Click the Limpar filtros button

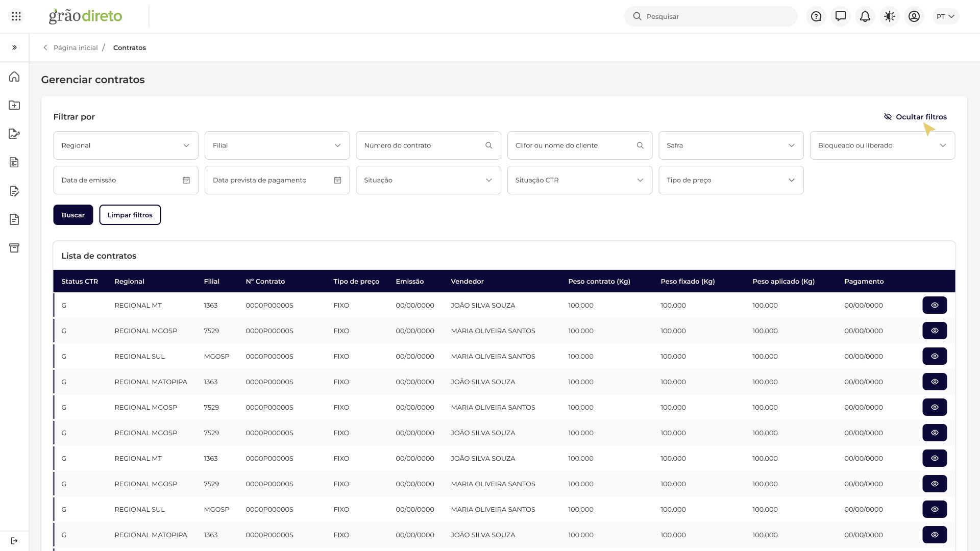[x=130, y=215]
